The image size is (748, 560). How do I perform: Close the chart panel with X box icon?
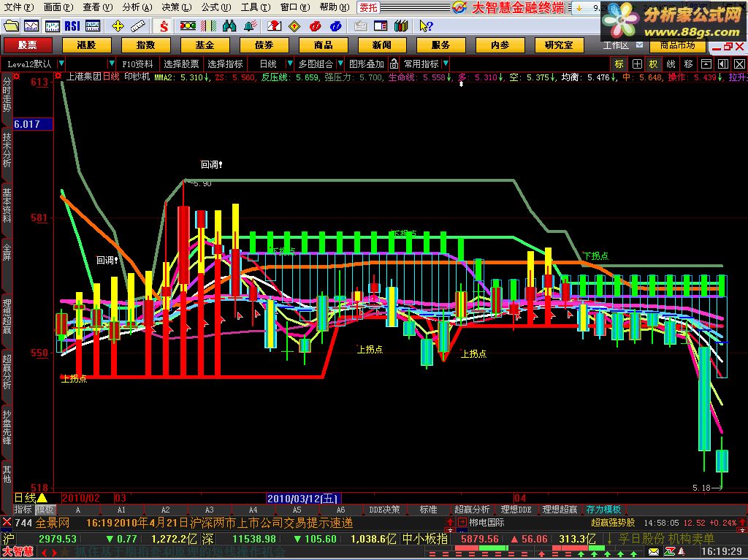tap(739, 64)
